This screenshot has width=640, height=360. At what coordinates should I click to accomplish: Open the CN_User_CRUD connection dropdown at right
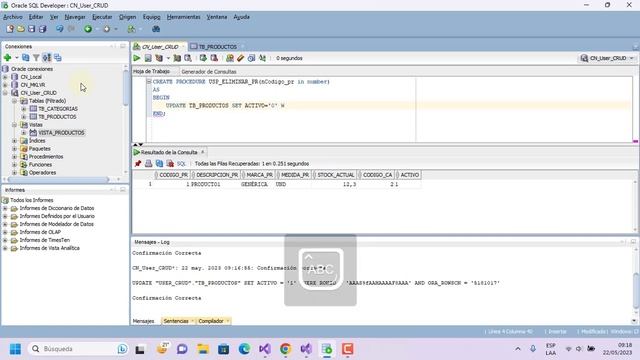tap(632, 58)
